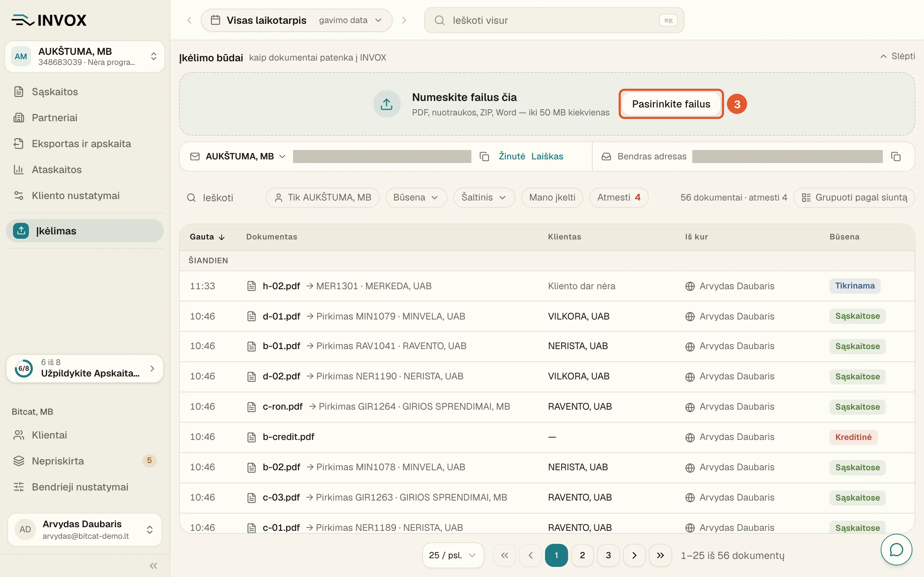924x577 pixels.
Task: Open the Žinutė link
Action: pyautogui.click(x=512, y=157)
